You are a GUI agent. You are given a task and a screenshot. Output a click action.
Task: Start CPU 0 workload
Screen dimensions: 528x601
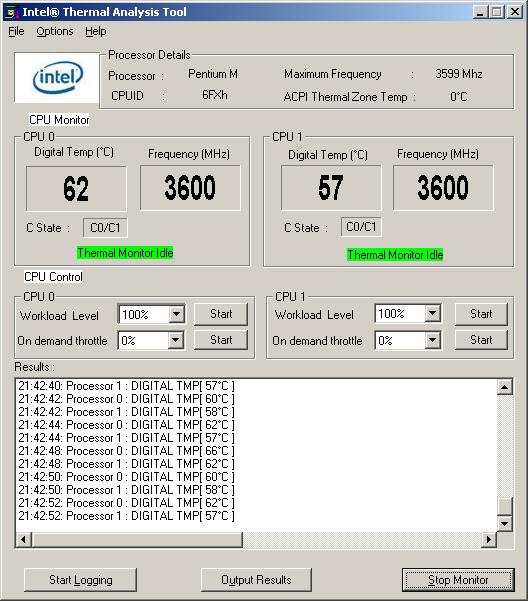pos(221,314)
